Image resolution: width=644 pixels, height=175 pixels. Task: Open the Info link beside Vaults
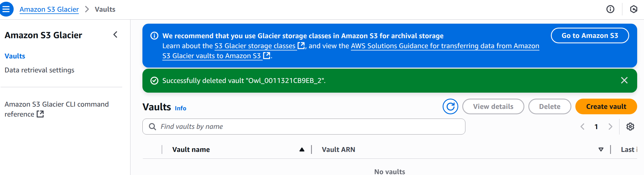[180, 108]
